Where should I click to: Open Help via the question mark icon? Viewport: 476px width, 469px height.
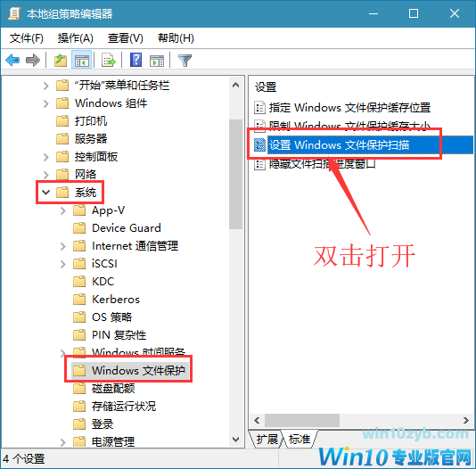point(135,60)
